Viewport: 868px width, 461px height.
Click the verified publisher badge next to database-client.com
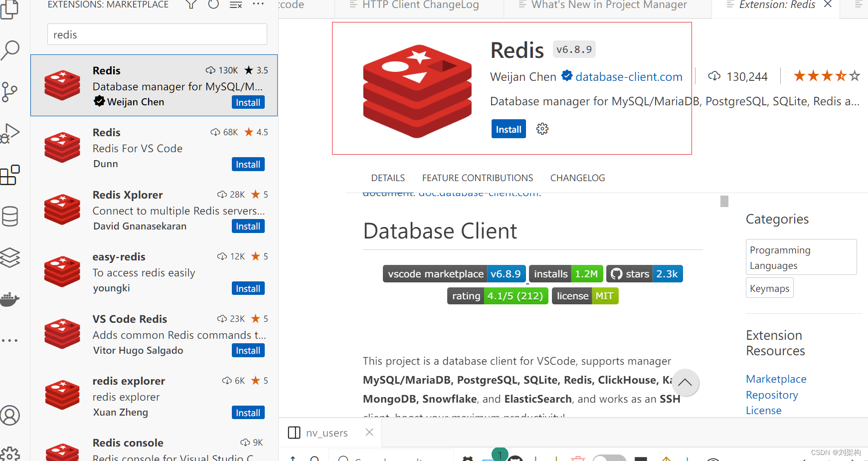click(567, 76)
